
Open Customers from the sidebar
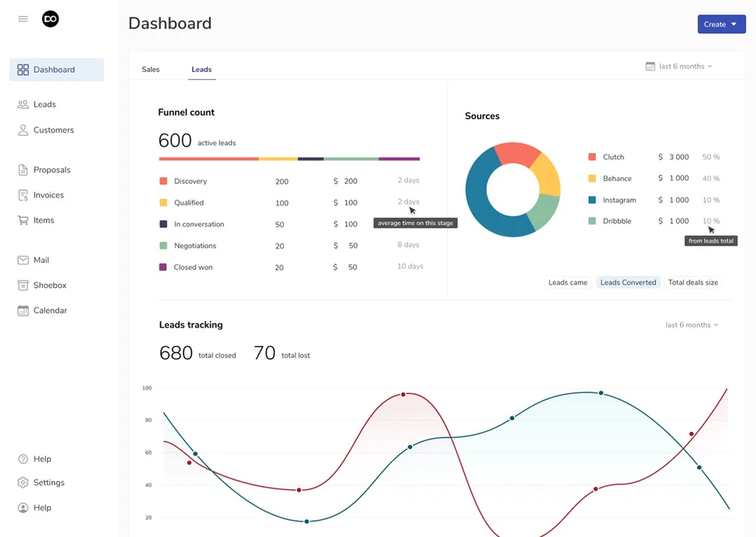click(x=23, y=129)
